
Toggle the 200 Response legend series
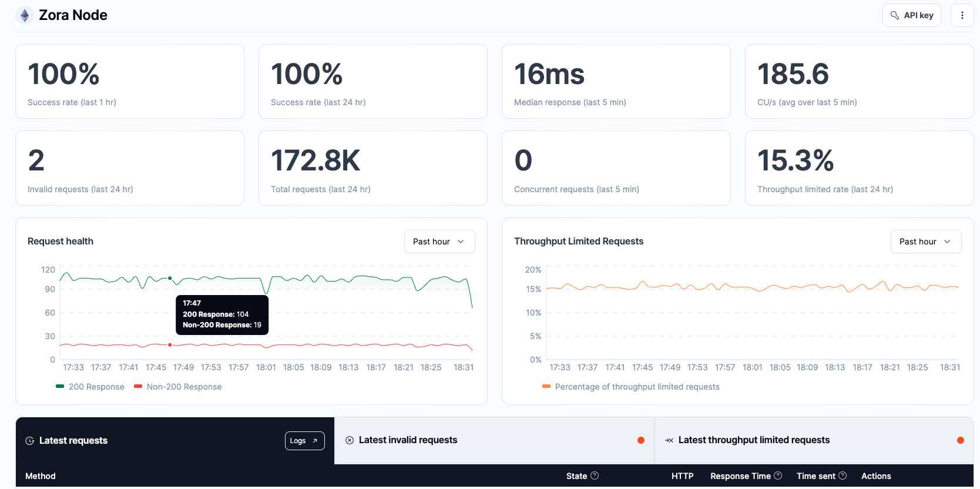pyautogui.click(x=90, y=387)
